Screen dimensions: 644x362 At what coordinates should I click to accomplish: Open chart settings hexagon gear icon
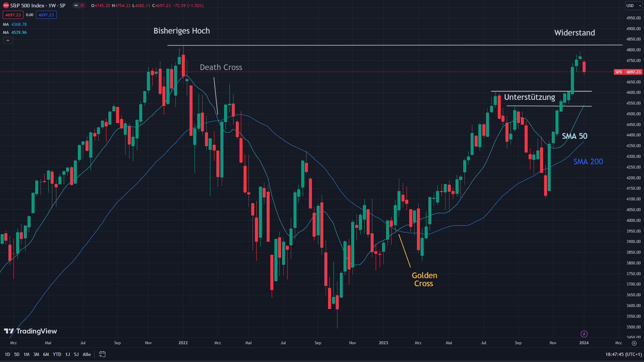(634, 343)
